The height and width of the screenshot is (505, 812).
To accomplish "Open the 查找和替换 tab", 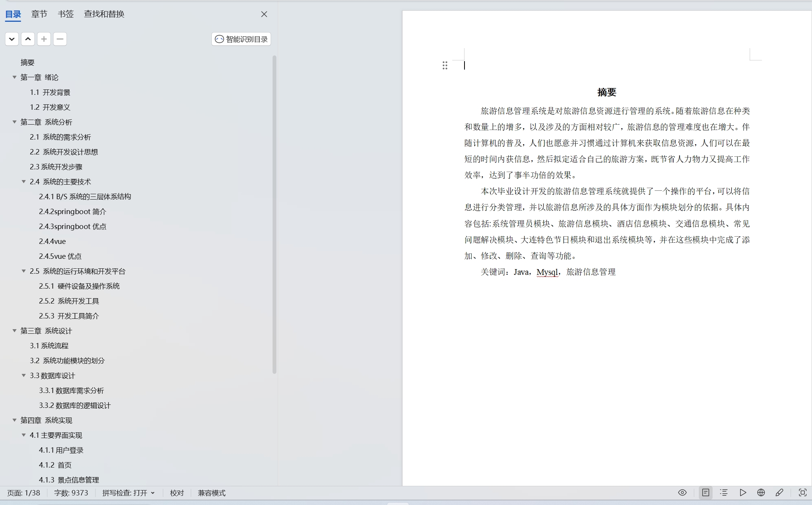I will (104, 14).
